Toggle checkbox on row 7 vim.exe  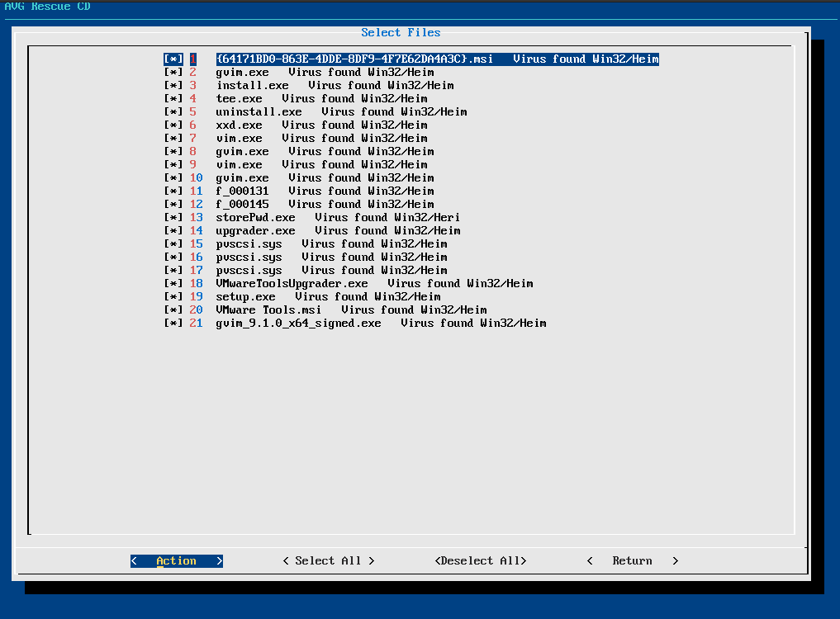click(x=173, y=138)
